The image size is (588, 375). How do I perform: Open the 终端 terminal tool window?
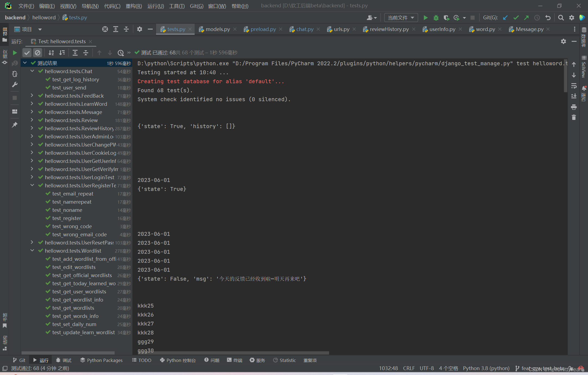pyautogui.click(x=234, y=360)
